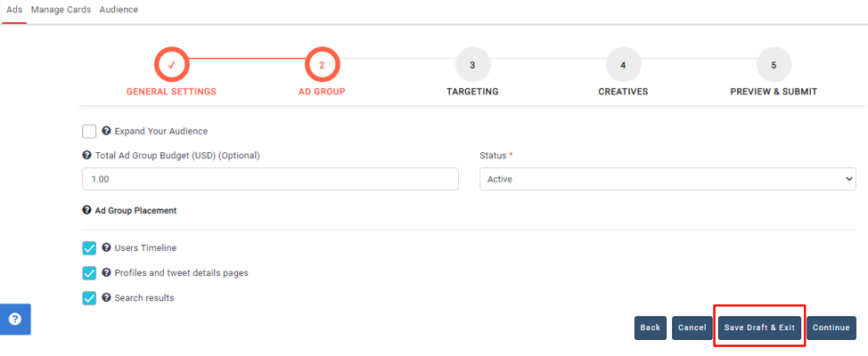Jump to step 4 Creatives
The width and height of the screenshot is (868, 356).
tap(623, 65)
